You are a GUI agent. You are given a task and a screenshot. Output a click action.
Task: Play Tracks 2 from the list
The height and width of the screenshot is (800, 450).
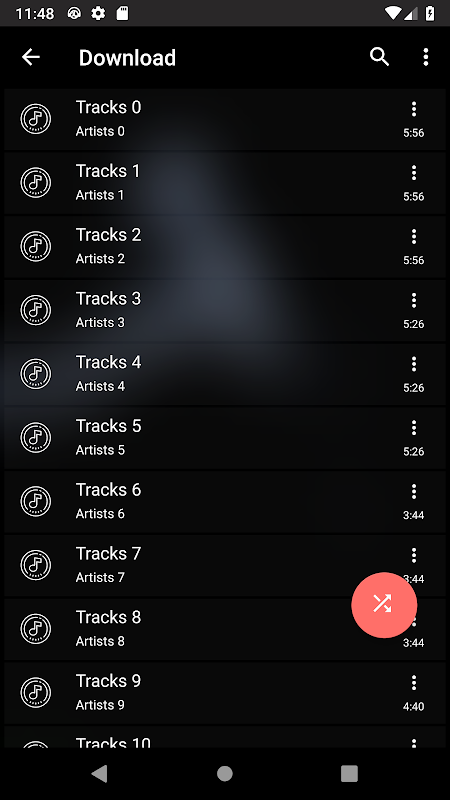pyautogui.click(x=225, y=246)
